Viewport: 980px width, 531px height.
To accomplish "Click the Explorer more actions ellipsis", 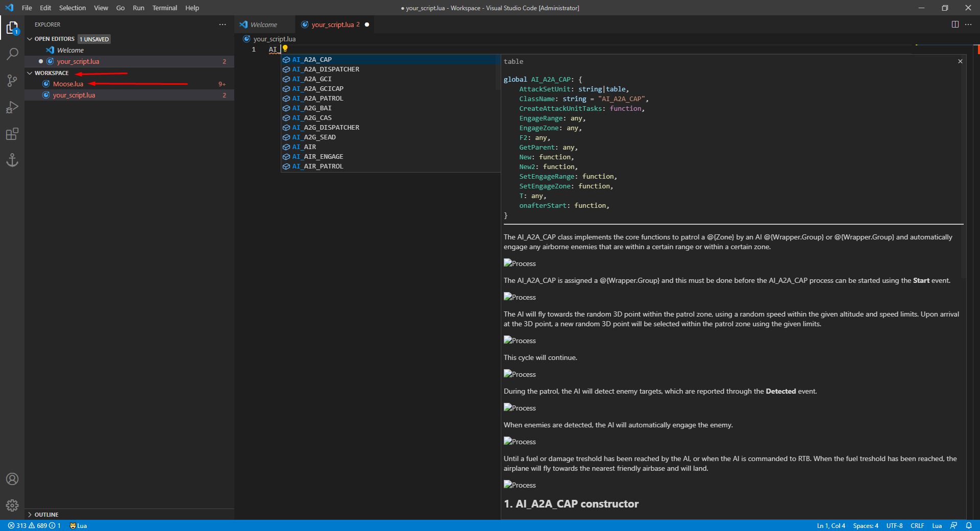I will tap(223, 25).
